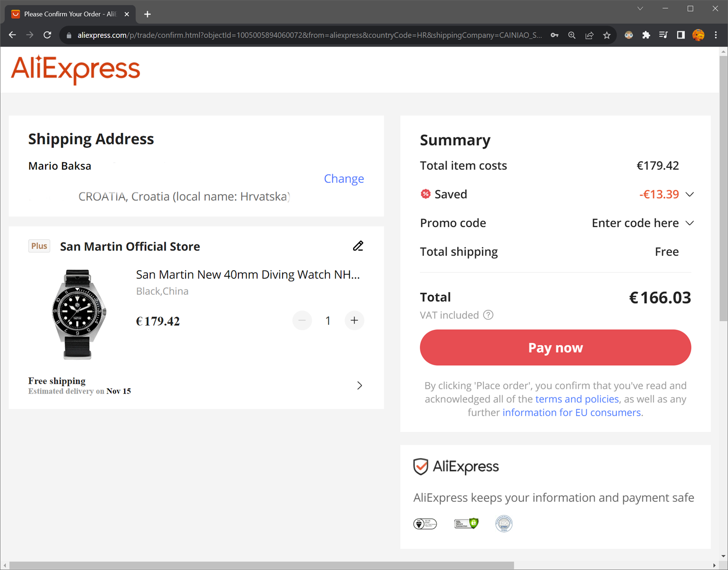The height and width of the screenshot is (570, 728).
Task: Change the shipping address
Action: (344, 179)
